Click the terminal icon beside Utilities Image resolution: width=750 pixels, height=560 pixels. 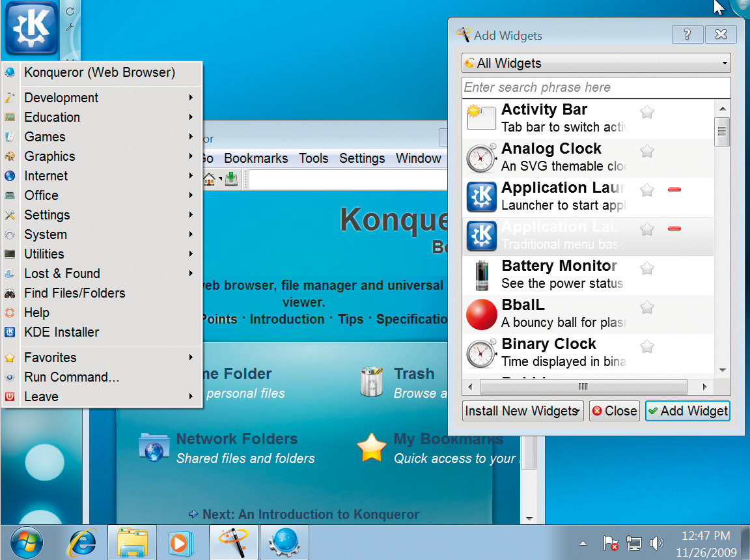click(x=10, y=254)
